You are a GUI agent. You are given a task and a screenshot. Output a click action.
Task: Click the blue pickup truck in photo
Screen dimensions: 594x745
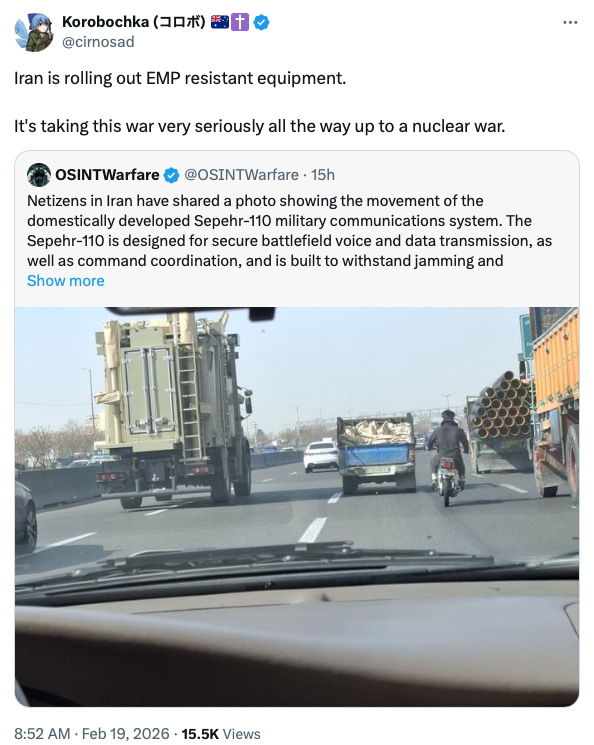click(376, 453)
